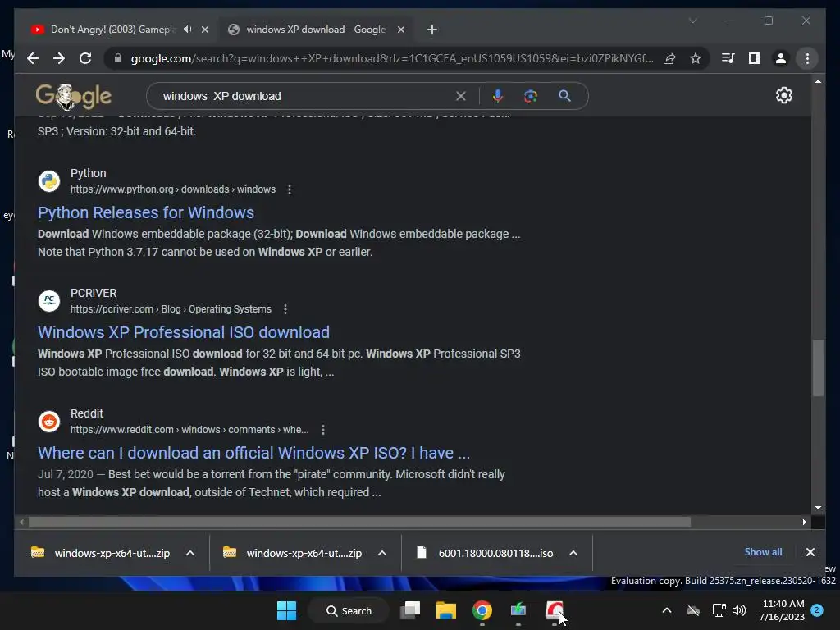Close the Don't Angry YouTube tab
The width and height of the screenshot is (840, 630).
pos(204,30)
